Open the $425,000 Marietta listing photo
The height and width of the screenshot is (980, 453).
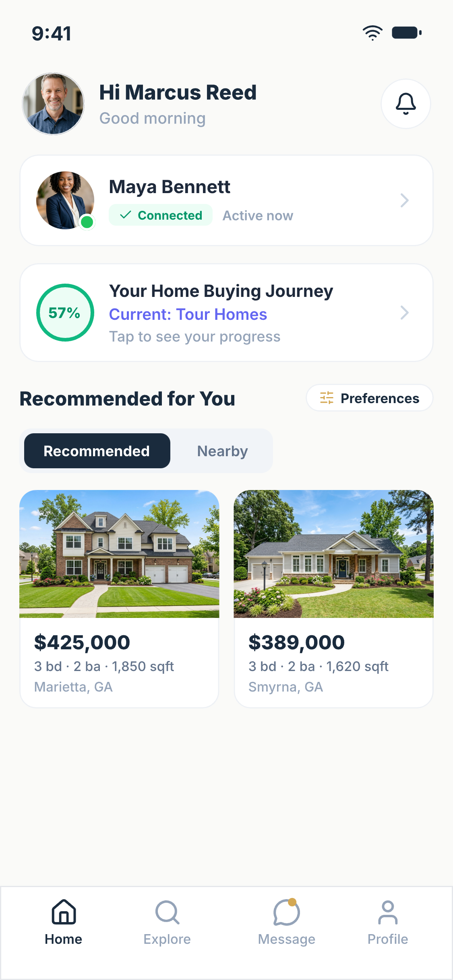click(x=119, y=554)
